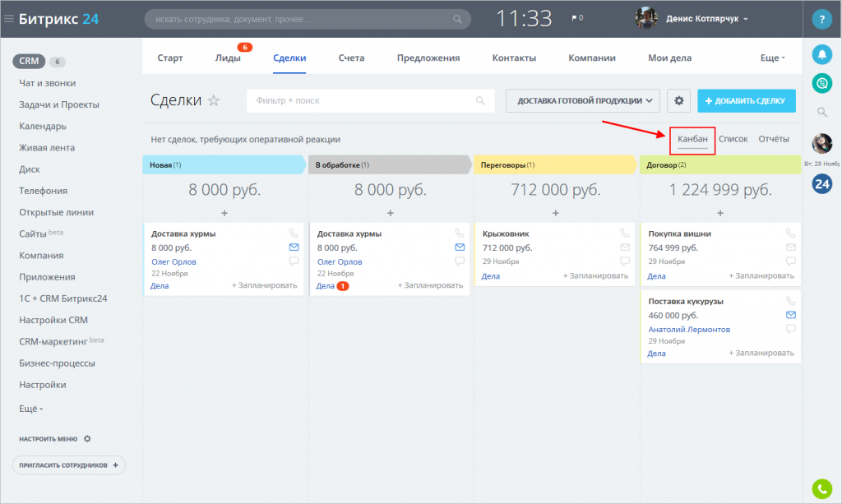842x504 pixels.
Task: Switch to Счета tab
Action: coord(351,58)
